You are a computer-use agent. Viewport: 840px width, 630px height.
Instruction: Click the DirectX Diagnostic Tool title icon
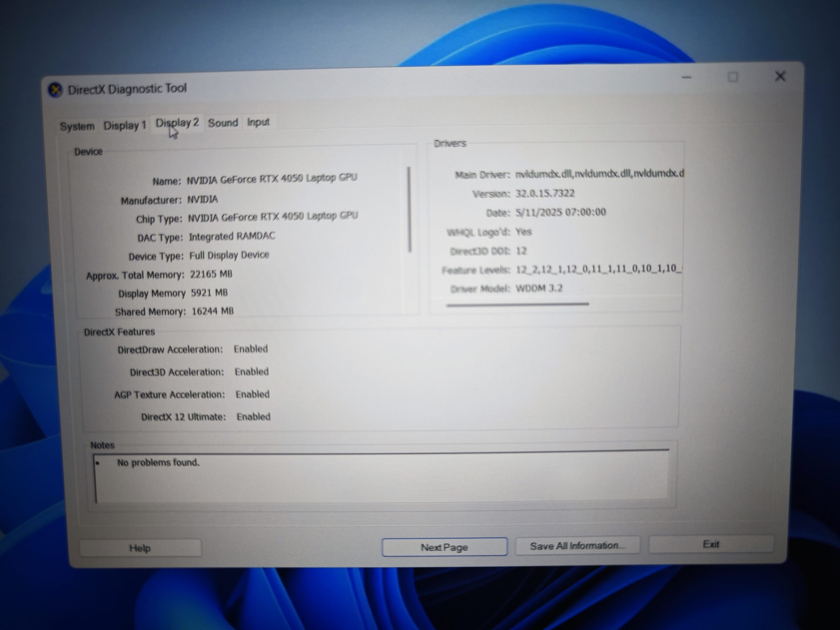click(55, 90)
